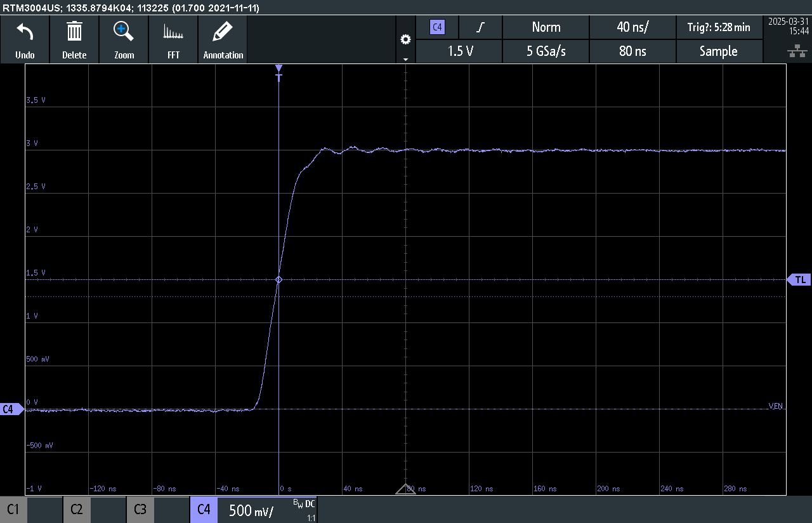Screen dimensions: 812x523
Task: Switch to the C4 channel tab
Action: (203, 509)
